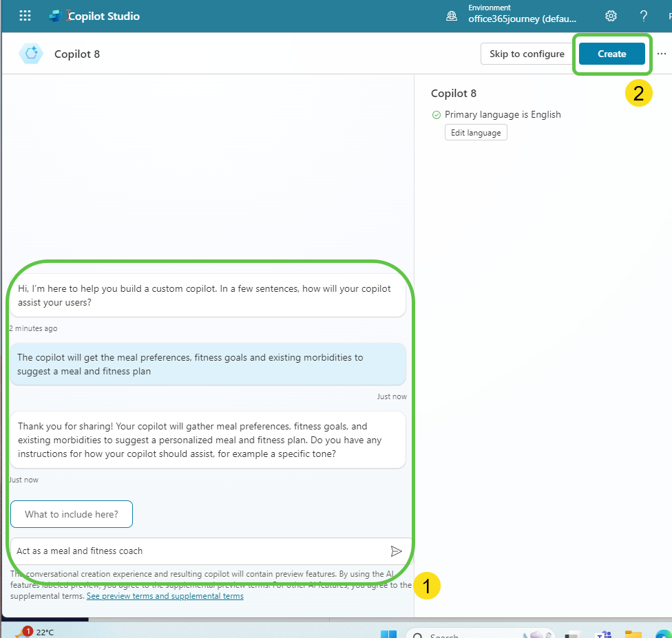672x638 pixels.
Task: Open the preview terms and supplemental terms link
Action: (165, 596)
